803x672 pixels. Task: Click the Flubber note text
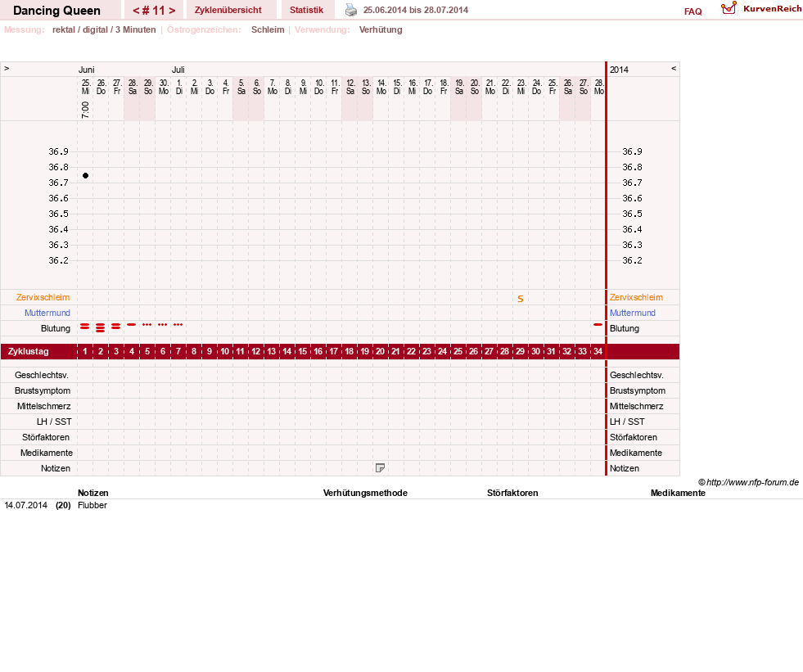click(x=92, y=506)
